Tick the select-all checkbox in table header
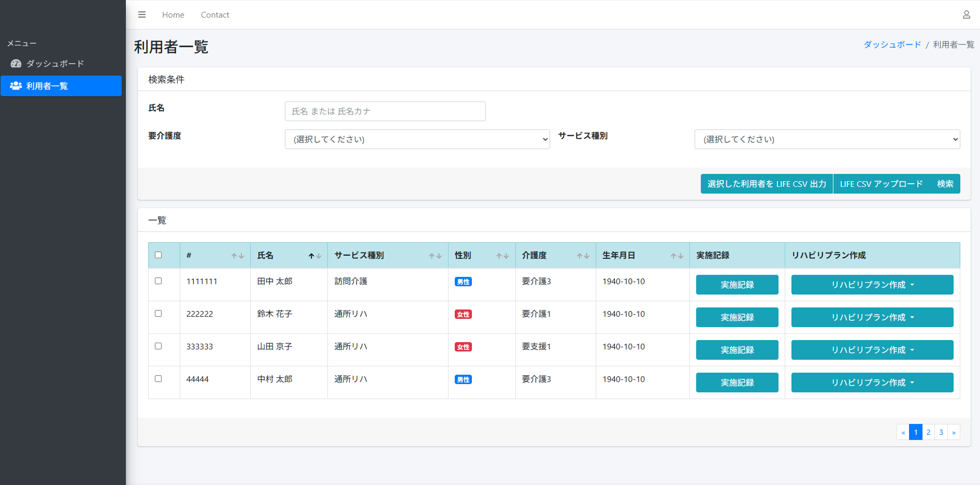The image size is (980, 485). point(158,255)
